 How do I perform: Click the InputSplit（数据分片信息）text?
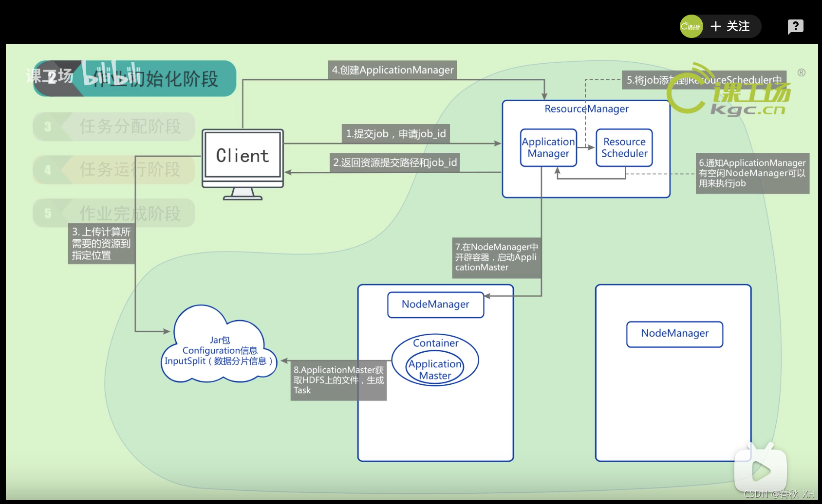[219, 361]
